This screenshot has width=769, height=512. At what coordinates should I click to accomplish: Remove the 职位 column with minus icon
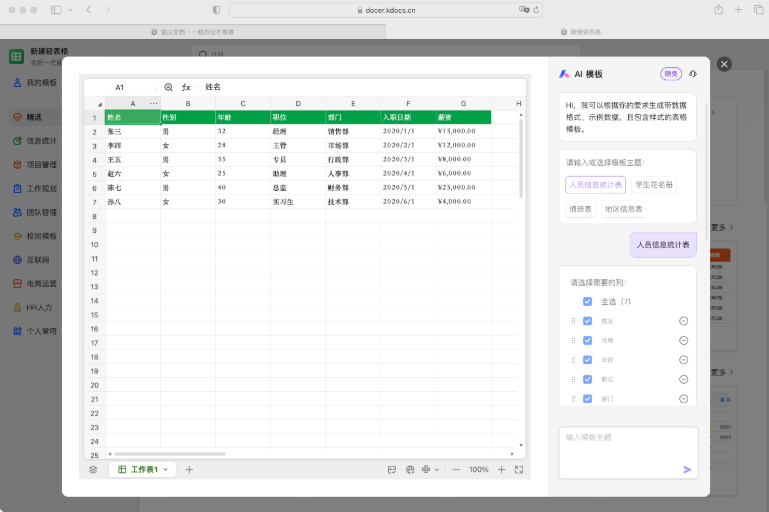point(684,380)
